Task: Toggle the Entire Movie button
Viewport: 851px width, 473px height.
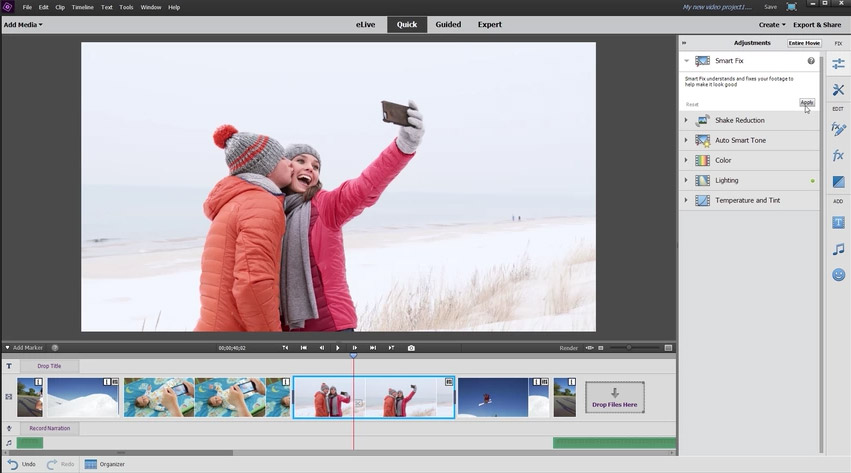Action: [x=804, y=43]
